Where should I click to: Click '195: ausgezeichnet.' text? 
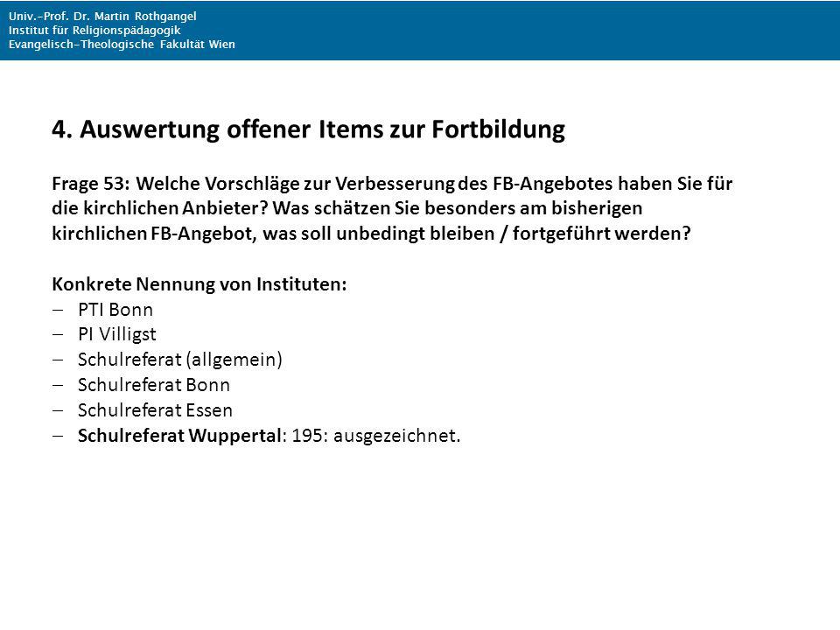click(x=376, y=436)
